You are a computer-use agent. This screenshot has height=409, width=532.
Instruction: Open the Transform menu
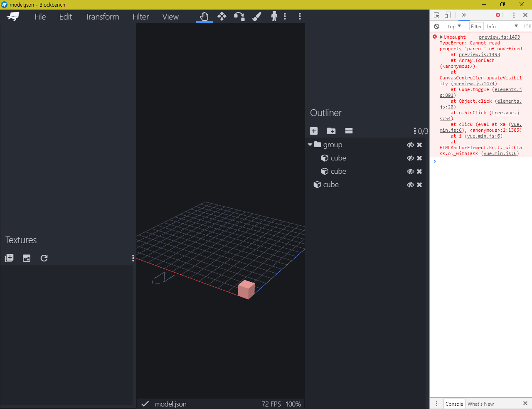click(102, 16)
